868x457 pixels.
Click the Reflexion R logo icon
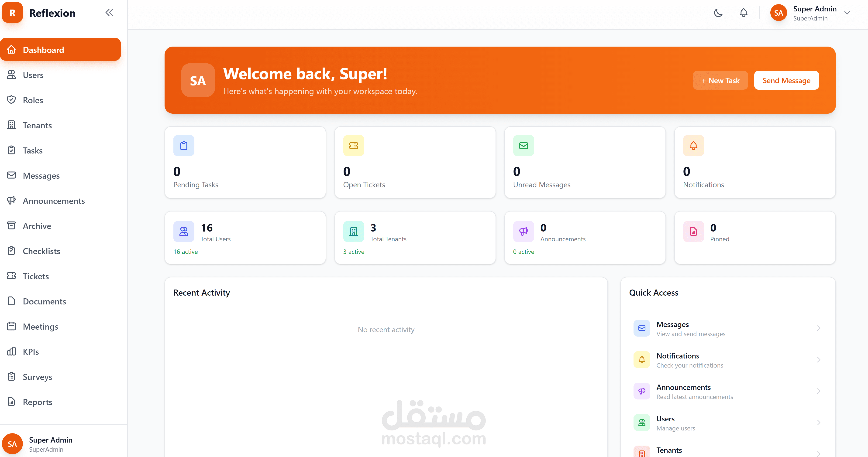[x=12, y=13]
